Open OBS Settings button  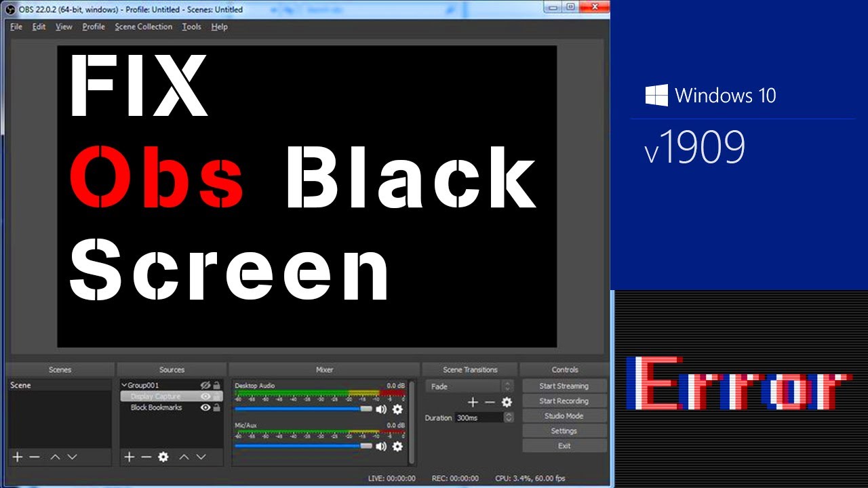pos(564,430)
